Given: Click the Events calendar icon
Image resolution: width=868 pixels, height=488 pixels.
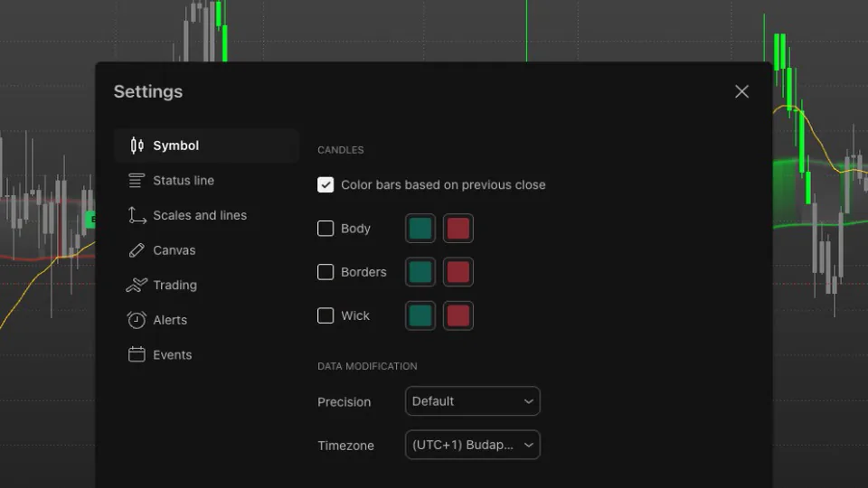Looking at the screenshot, I should click(x=137, y=354).
